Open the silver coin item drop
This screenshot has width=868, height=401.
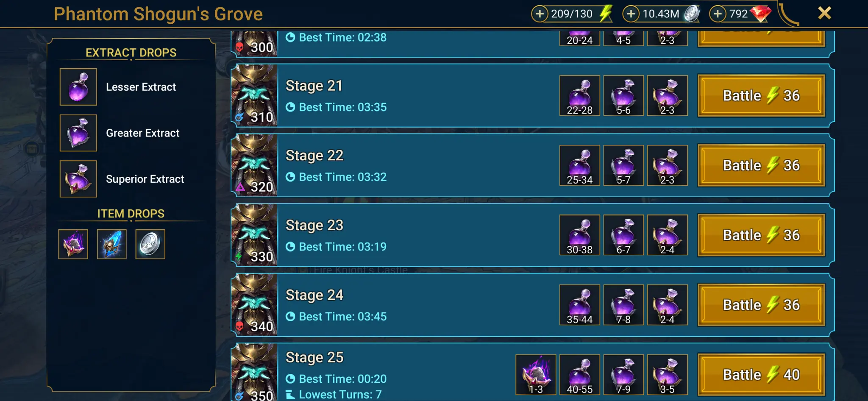pyautogui.click(x=150, y=244)
